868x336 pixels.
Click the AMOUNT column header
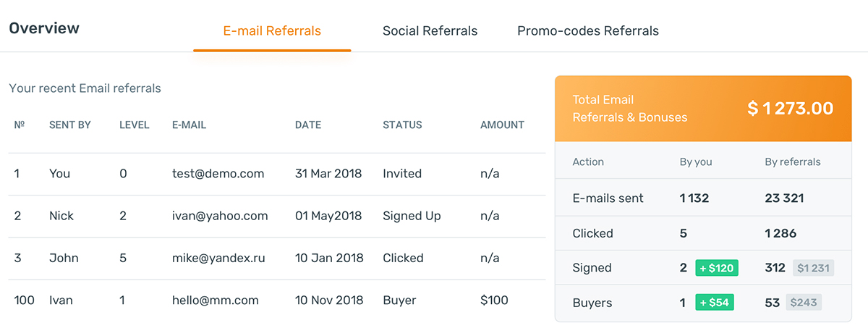tap(502, 125)
